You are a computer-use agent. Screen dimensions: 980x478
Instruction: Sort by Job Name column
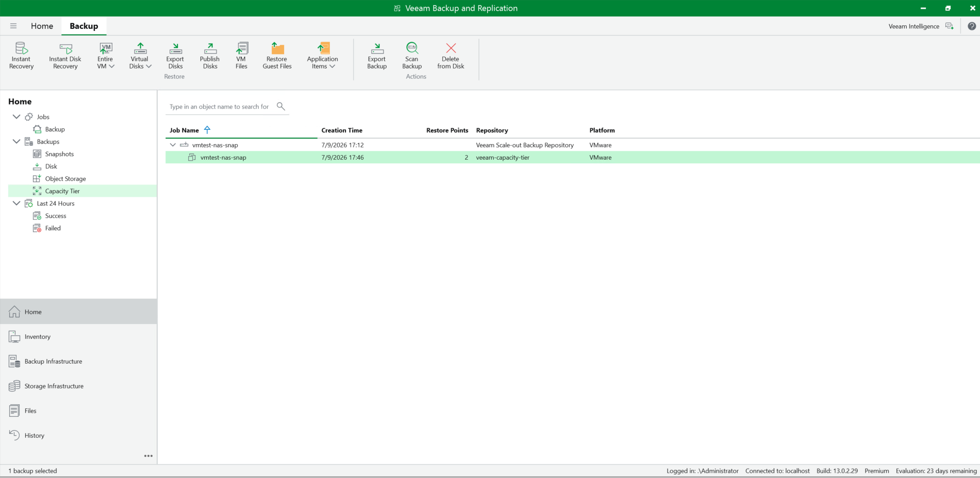[x=184, y=130]
